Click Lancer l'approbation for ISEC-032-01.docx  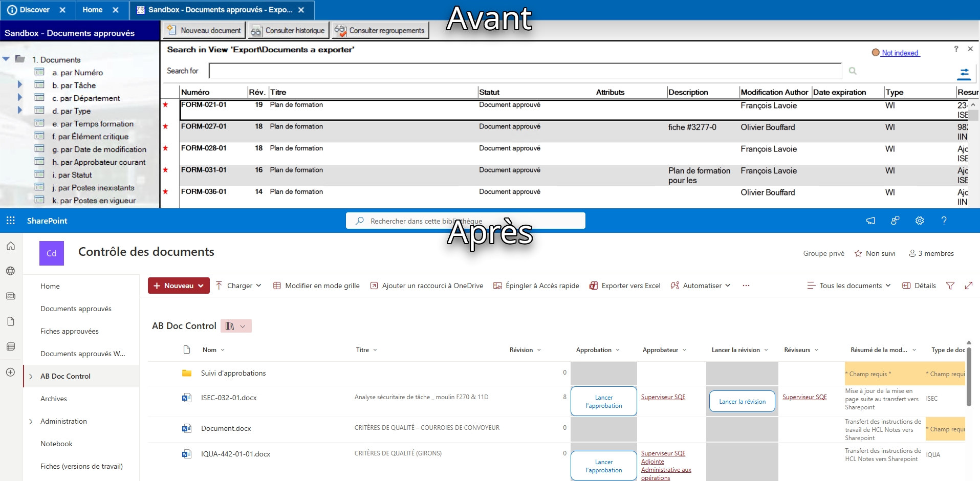pos(603,401)
